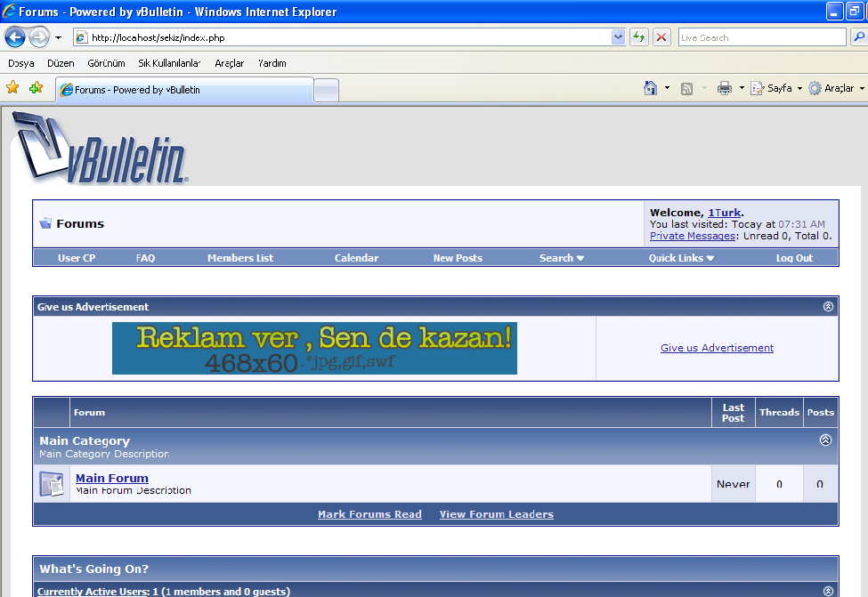Open the Görünüm menu
Screen dimensions: 868x597
(x=106, y=63)
